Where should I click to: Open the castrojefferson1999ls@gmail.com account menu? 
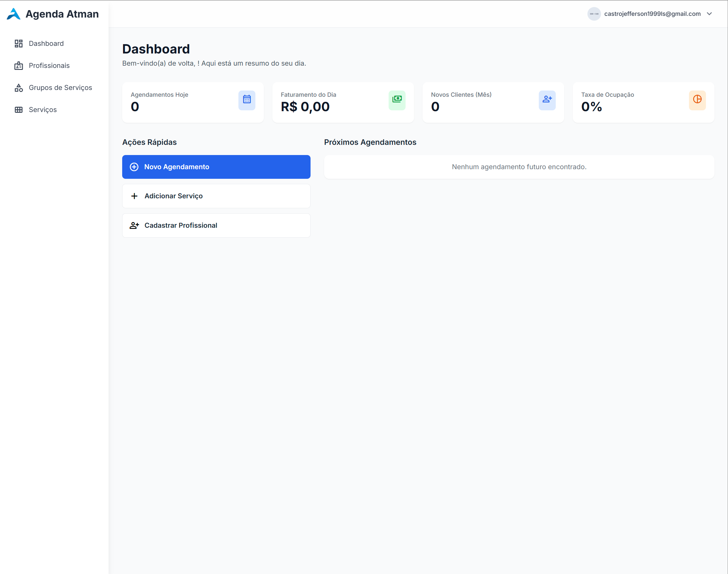652,14
